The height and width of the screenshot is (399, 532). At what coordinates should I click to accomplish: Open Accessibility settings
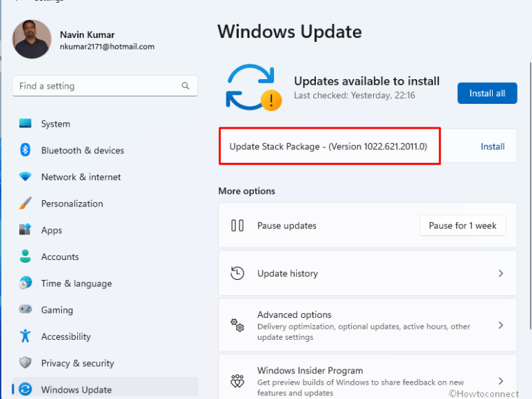click(x=105, y=336)
